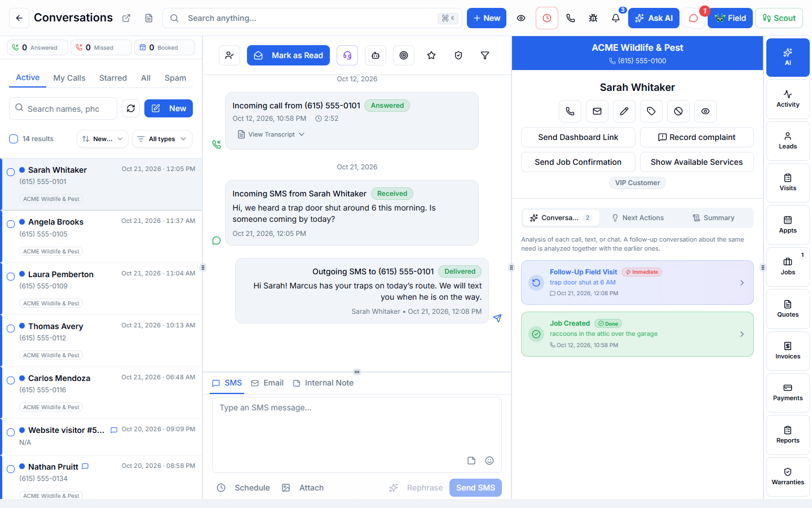Screen dimensions: 812x508
Task: Expand View Transcript for the incoming call
Action: click(x=271, y=134)
